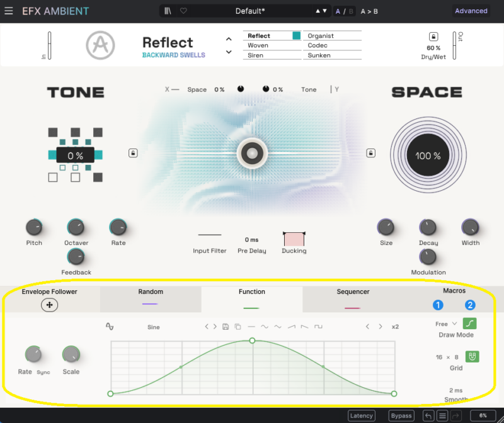Toggle the grid magnet snap button

[x=472, y=357]
